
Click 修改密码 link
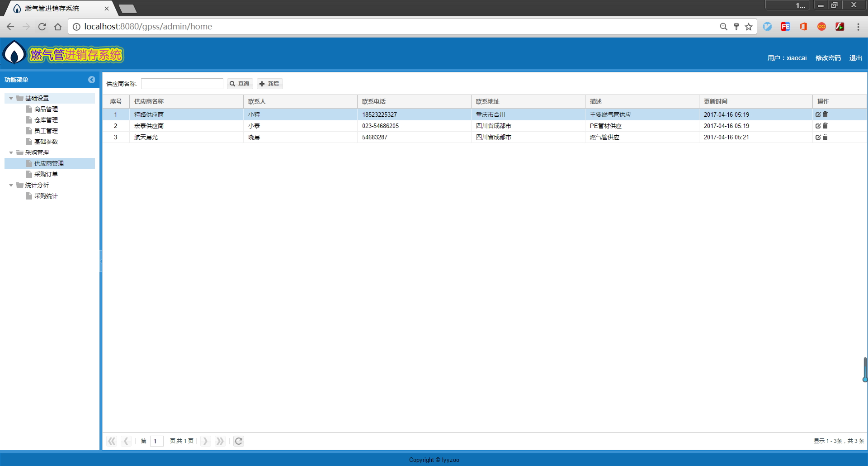828,58
